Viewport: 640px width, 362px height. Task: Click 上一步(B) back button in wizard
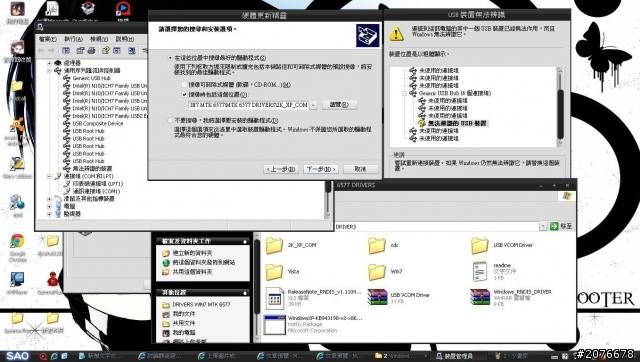[x=281, y=169]
